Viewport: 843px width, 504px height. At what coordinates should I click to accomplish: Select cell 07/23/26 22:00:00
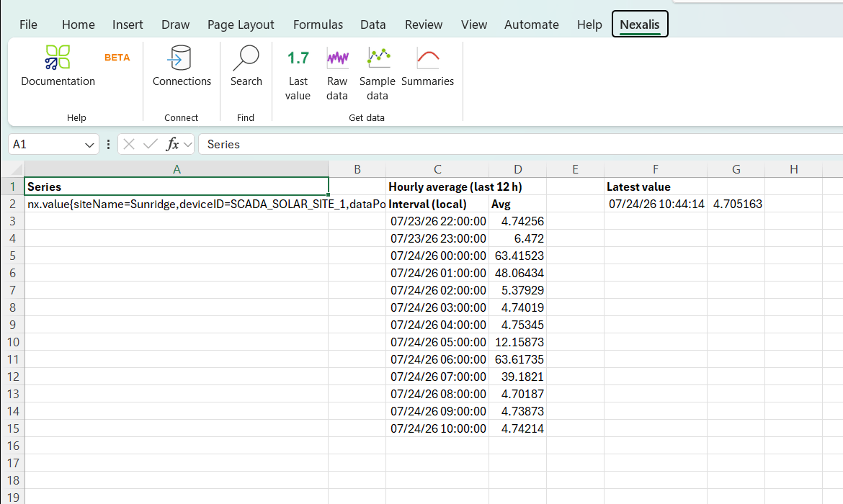point(437,221)
